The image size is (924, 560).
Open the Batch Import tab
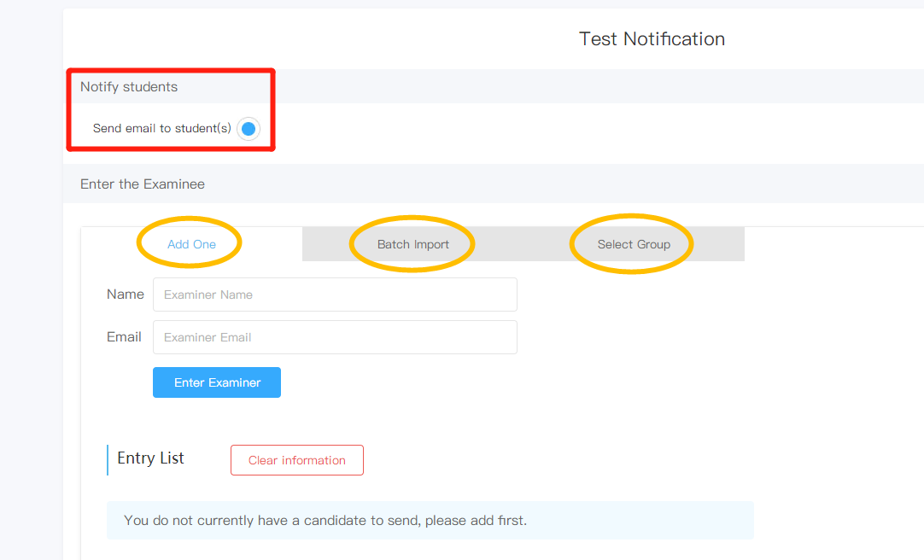(413, 244)
